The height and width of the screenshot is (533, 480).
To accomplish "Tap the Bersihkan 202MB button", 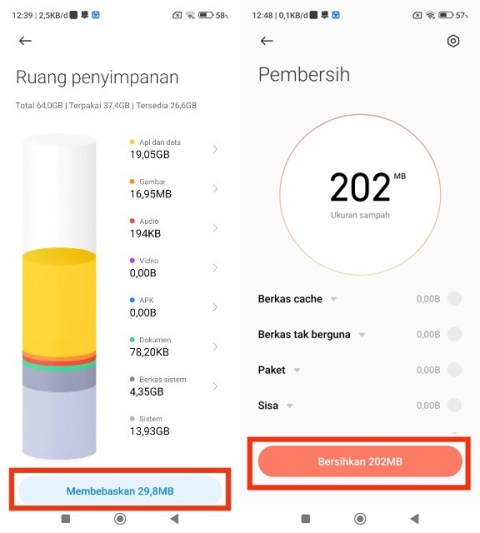I will 360,461.
